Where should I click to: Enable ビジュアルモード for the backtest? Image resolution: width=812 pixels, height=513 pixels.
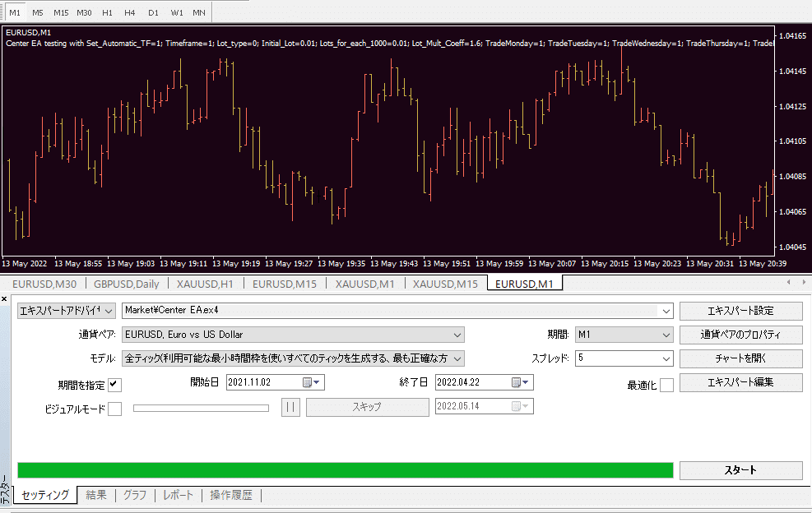114,407
